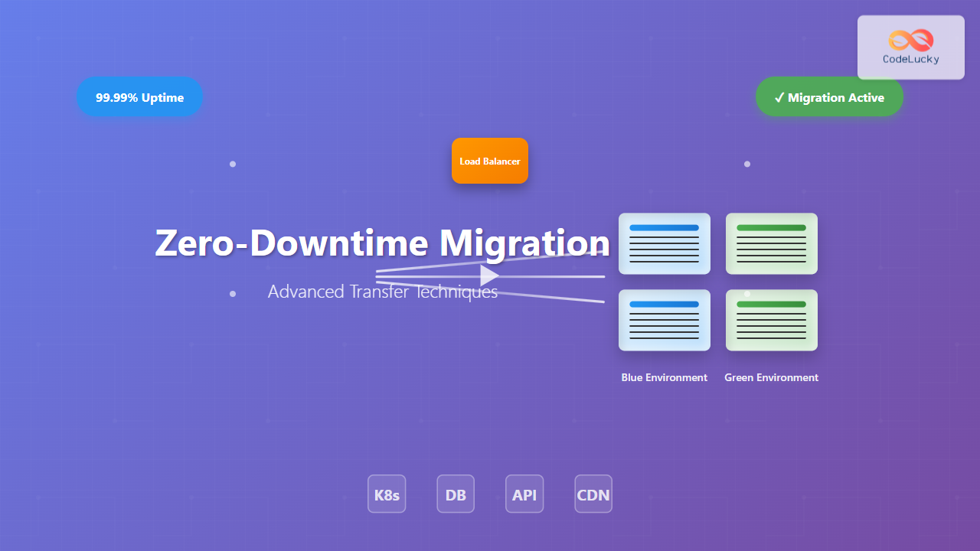Click the CodeLucky brand name text

910,59
